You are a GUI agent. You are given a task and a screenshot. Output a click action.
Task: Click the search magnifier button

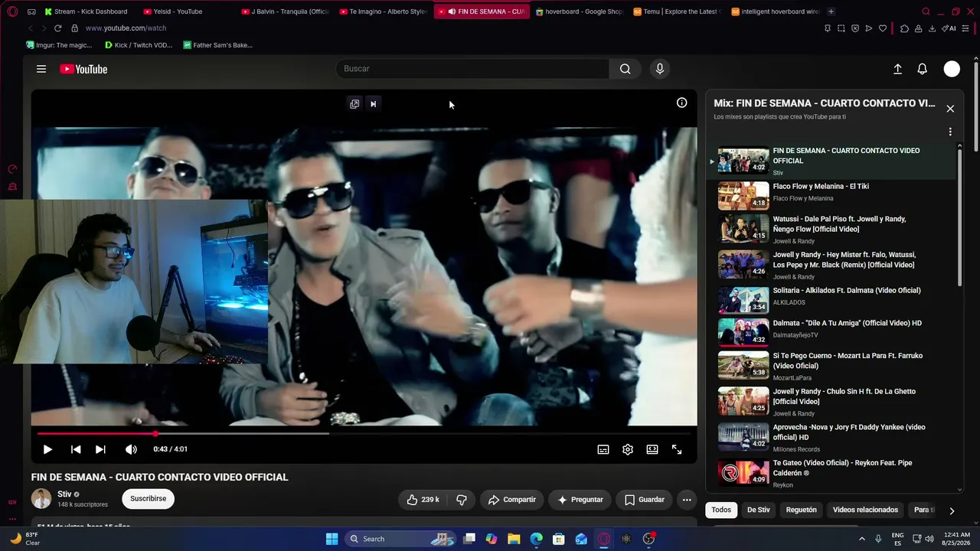626,69
